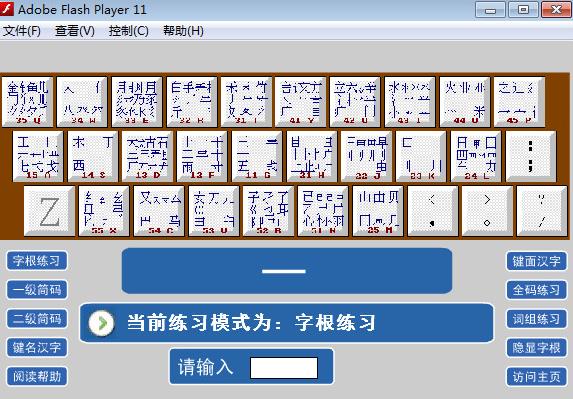This screenshot has height=399, width=573.
Task: Select 二级简码 practice
Action: 37,319
